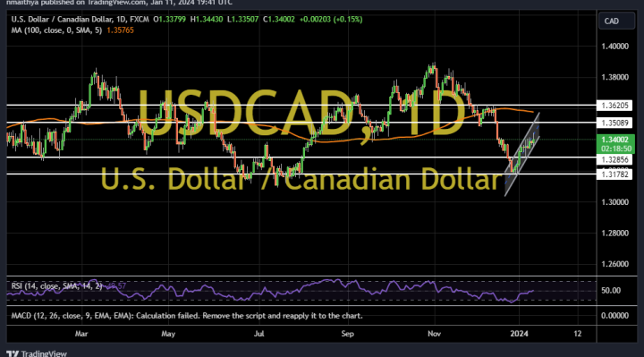Select the rising parallel channel drawing
Screen dimensions: 644x357
click(x=522, y=154)
